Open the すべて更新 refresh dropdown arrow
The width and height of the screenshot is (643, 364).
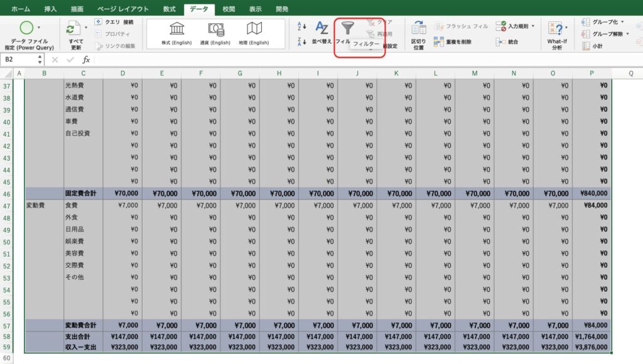coord(86,28)
